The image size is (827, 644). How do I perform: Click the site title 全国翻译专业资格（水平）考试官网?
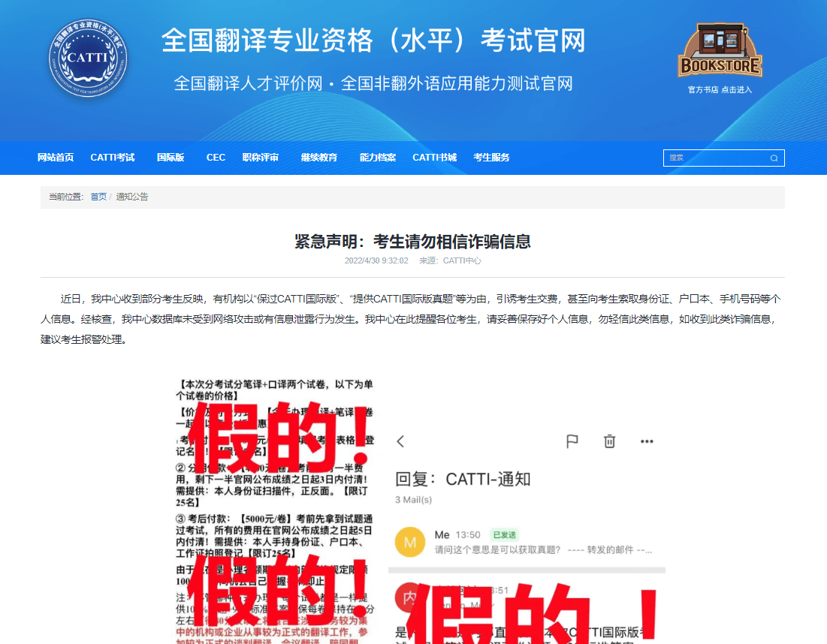pyautogui.click(x=373, y=41)
